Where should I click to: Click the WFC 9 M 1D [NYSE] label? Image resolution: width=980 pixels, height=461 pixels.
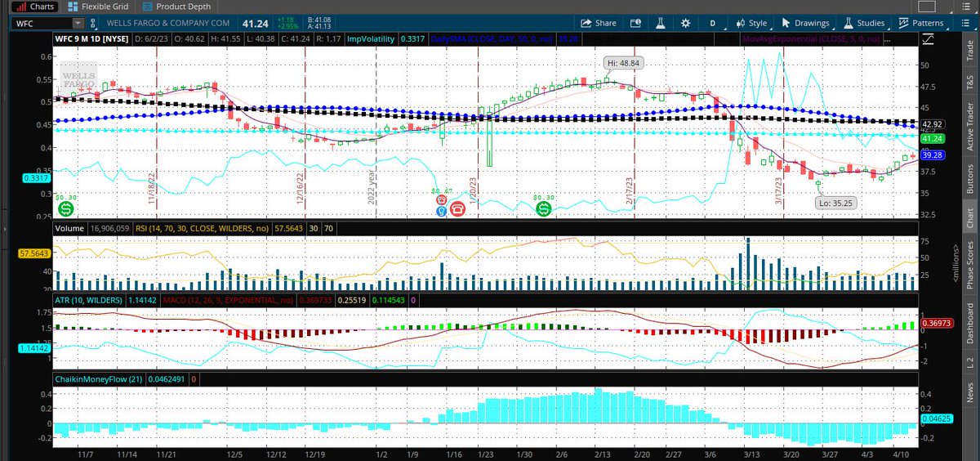click(x=91, y=38)
